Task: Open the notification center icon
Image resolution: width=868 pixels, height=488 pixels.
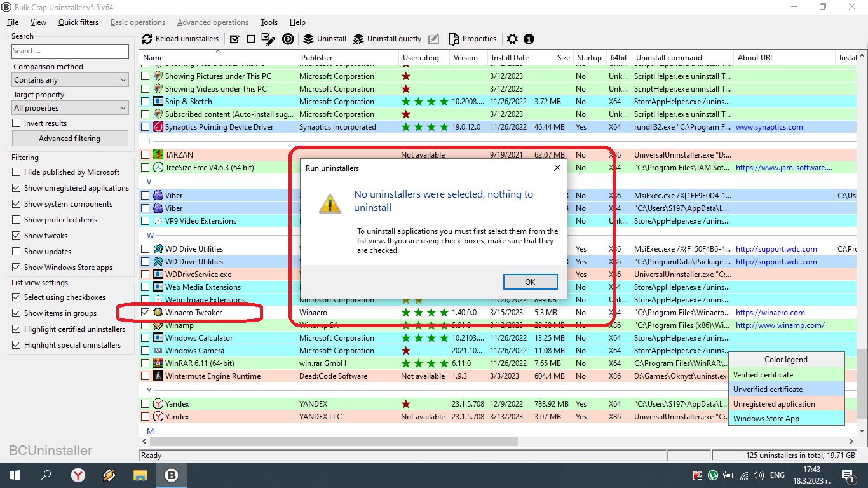Action: pyautogui.click(x=848, y=475)
